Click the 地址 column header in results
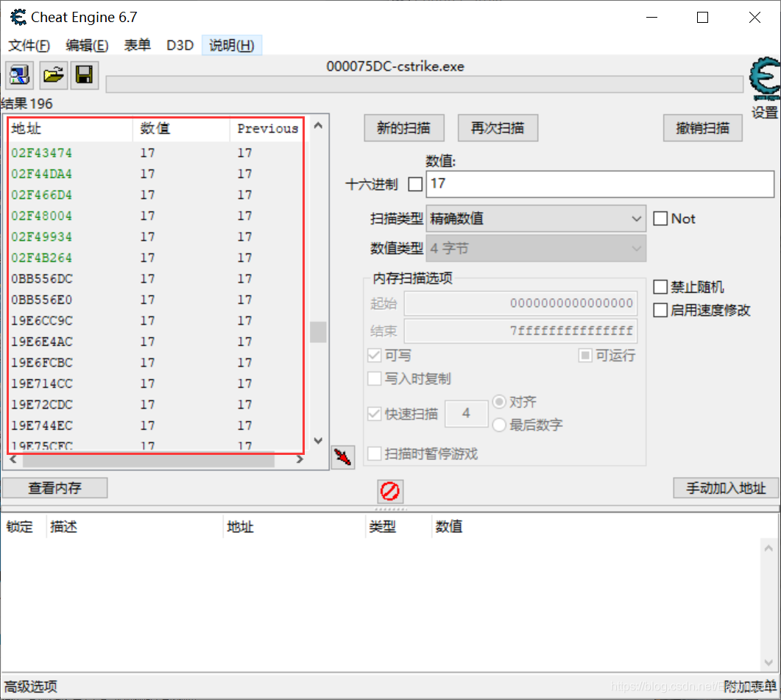Image resolution: width=781 pixels, height=700 pixels. (70, 129)
